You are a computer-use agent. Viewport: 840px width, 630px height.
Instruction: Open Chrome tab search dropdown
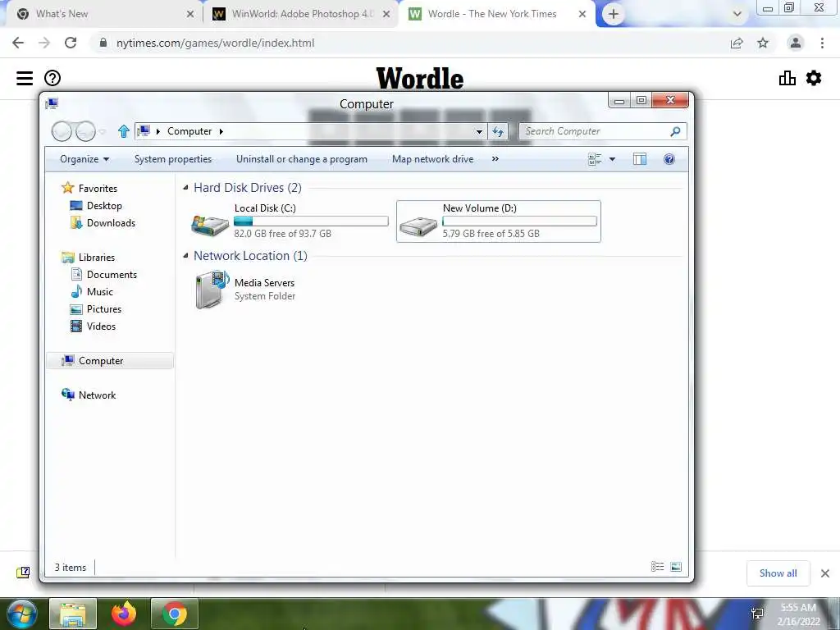pos(737,14)
